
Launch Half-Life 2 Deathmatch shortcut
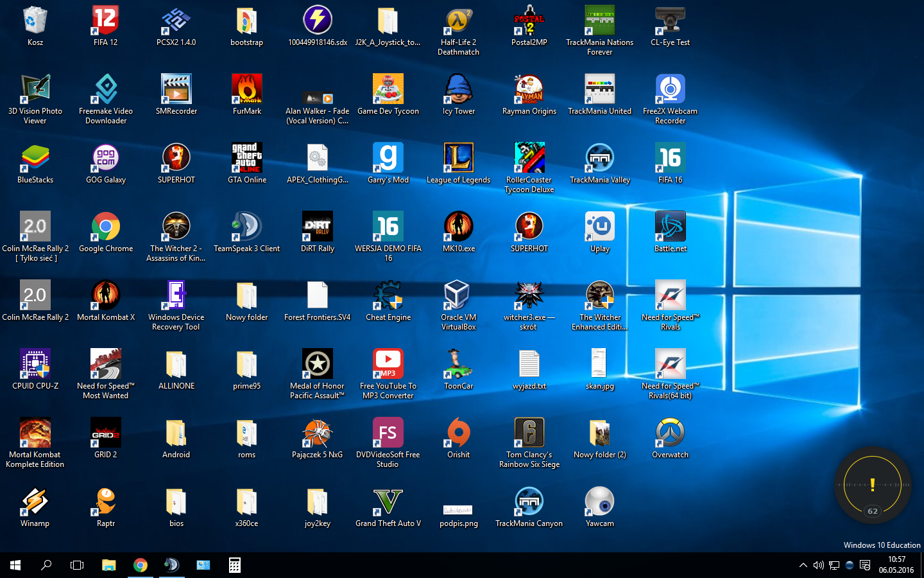(x=459, y=21)
